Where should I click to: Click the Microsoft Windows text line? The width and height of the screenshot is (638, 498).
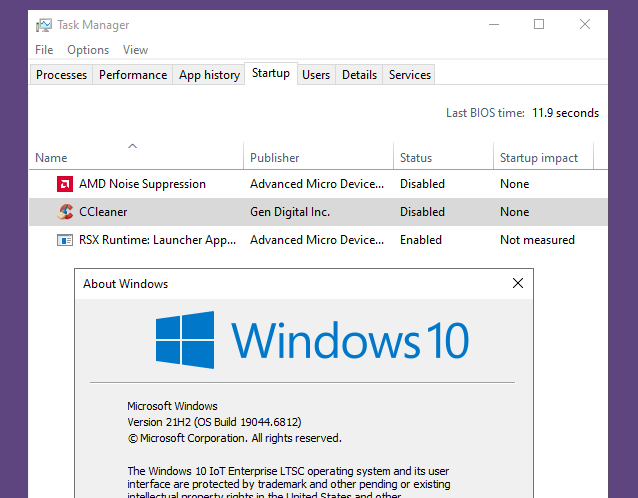173,406
